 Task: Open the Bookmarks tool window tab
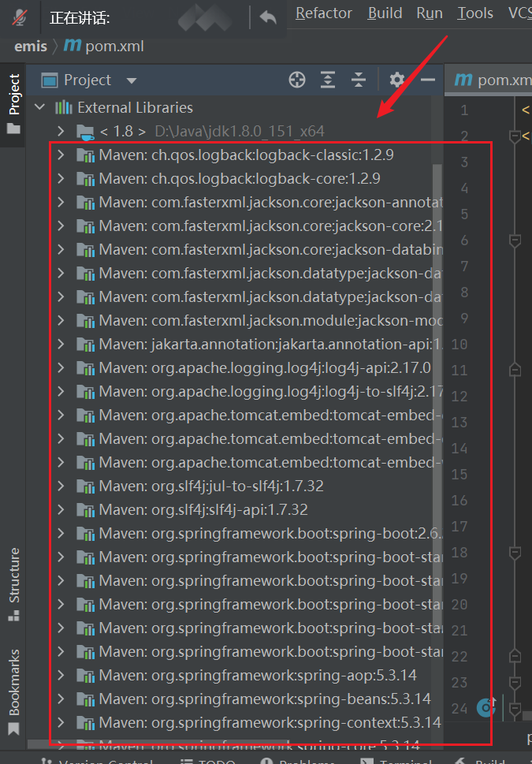14,691
